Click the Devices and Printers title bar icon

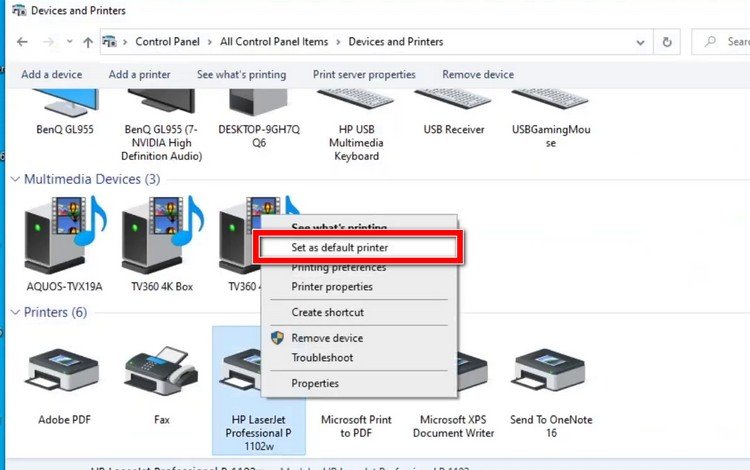pos(19,10)
